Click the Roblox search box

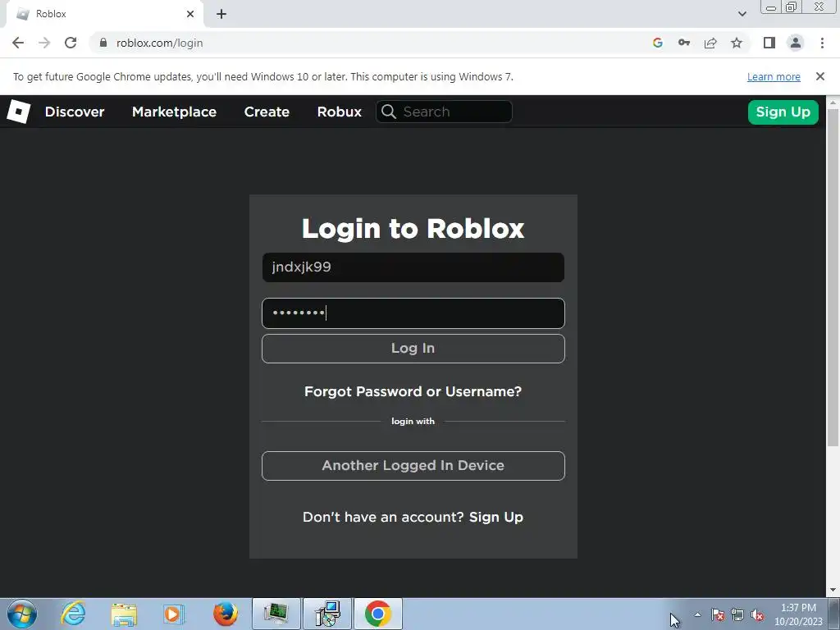point(444,112)
